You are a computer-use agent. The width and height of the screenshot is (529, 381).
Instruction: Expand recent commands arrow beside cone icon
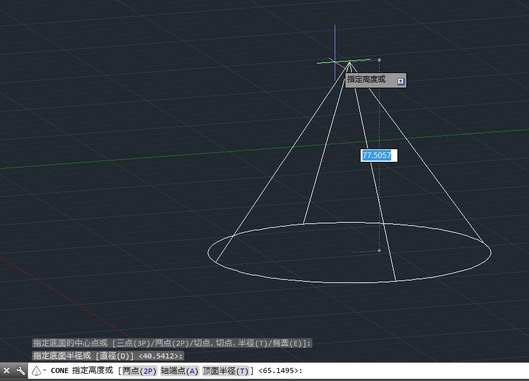pos(45,370)
